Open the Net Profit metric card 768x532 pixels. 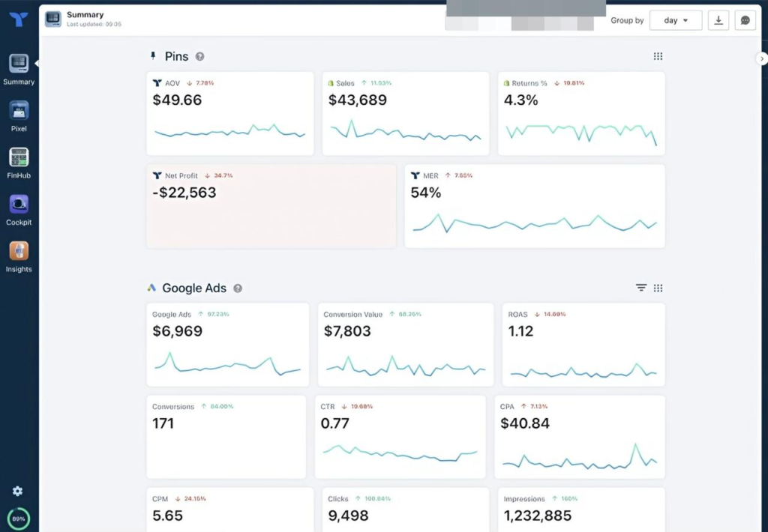click(271, 206)
